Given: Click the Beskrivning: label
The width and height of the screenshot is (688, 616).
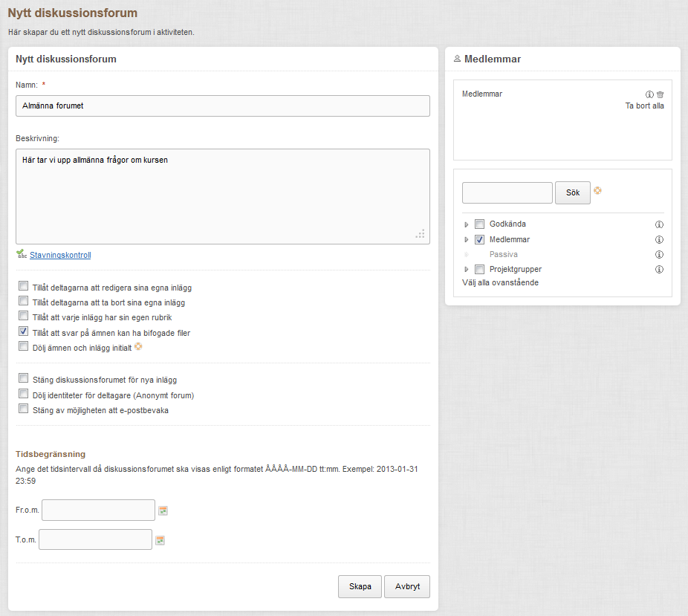Looking at the screenshot, I should pyautogui.click(x=37, y=139).
